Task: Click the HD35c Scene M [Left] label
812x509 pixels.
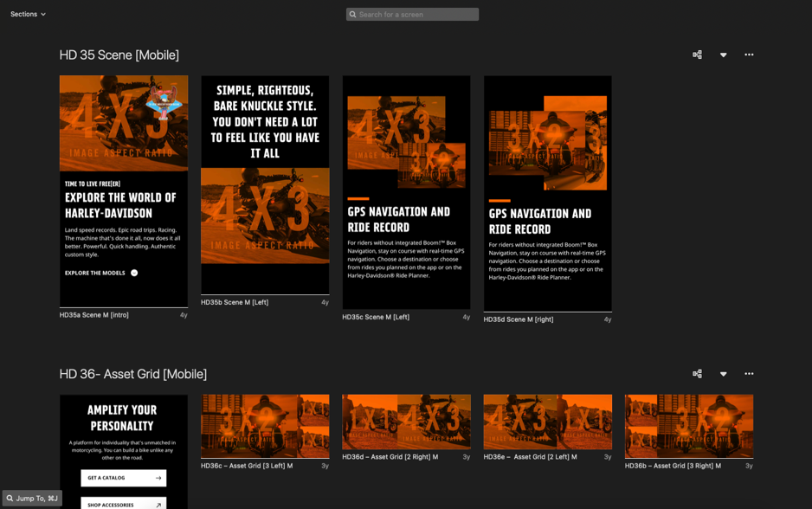Action: click(x=376, y=317)
